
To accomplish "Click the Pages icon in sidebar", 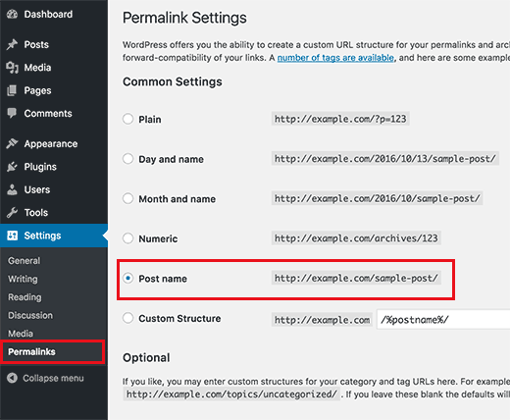I will 12,90.
